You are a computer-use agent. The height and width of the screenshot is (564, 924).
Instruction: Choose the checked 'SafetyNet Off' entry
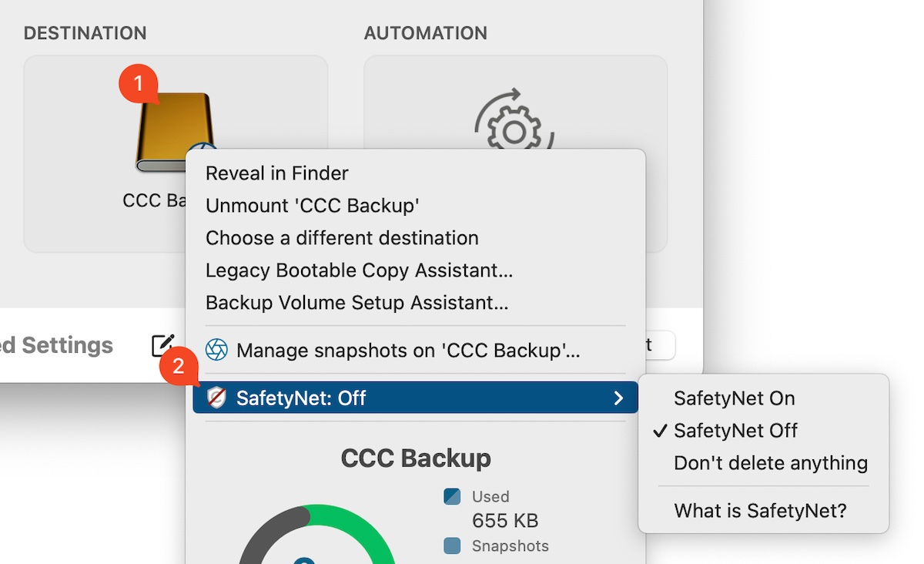(x=736, y=431)
